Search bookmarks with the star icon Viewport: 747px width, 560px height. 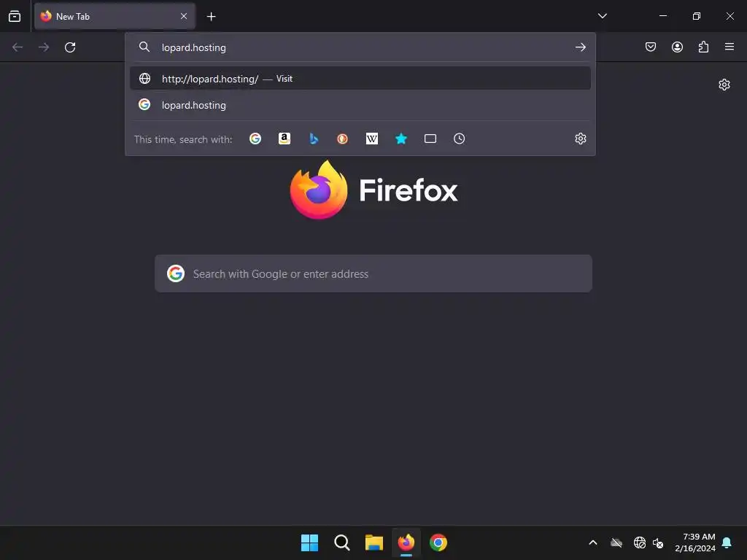tap(401, 139)
